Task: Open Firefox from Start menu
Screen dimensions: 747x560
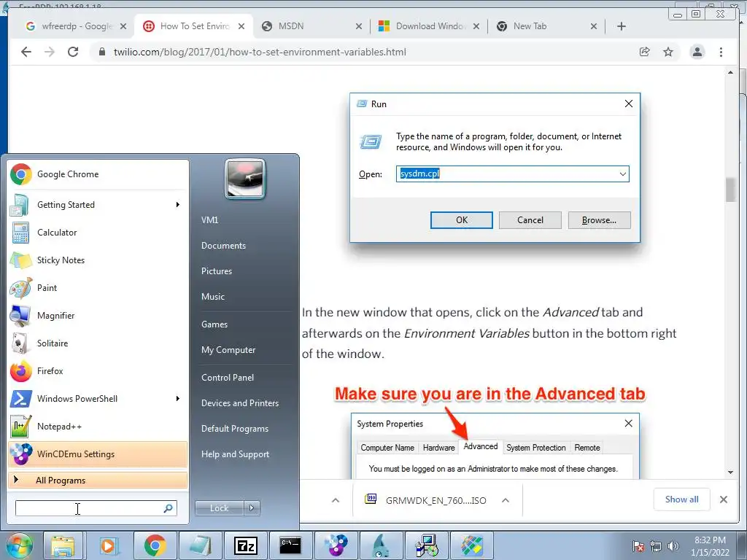Action: tap(98, 371)
